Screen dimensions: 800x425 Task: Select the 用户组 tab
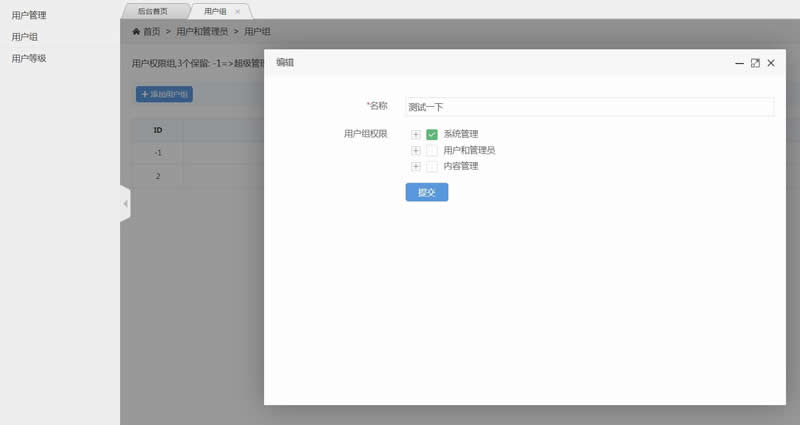[214, 11]
